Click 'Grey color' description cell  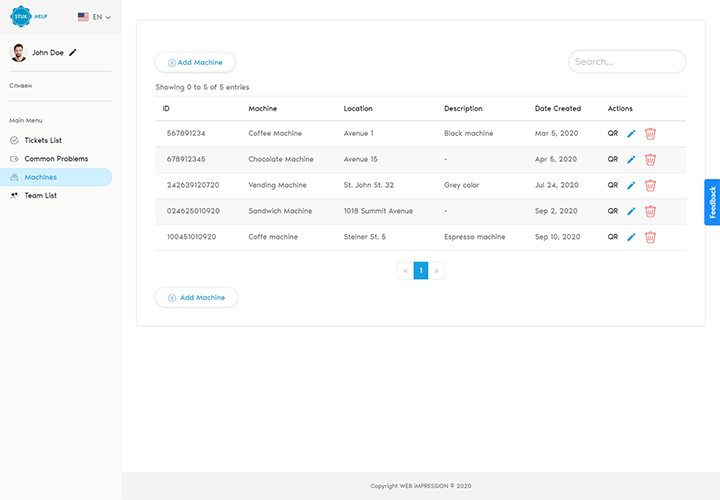coord(461,185)
